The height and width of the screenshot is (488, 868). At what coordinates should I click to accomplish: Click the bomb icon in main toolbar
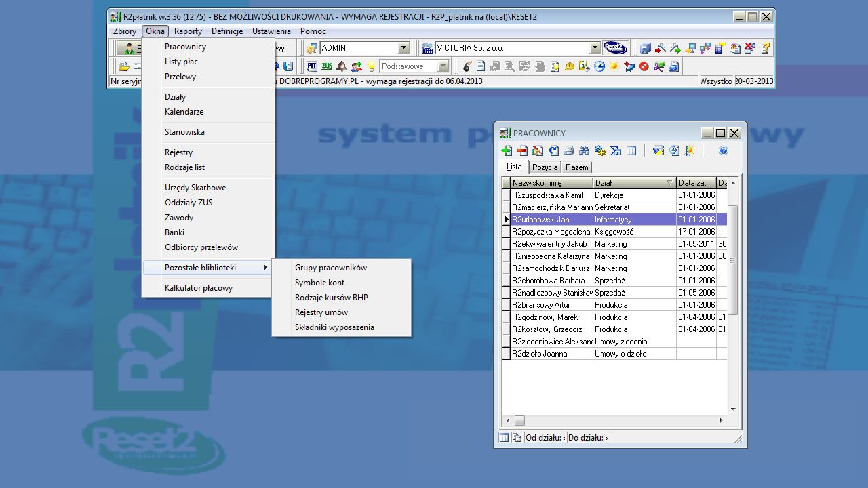coord(467,66)
